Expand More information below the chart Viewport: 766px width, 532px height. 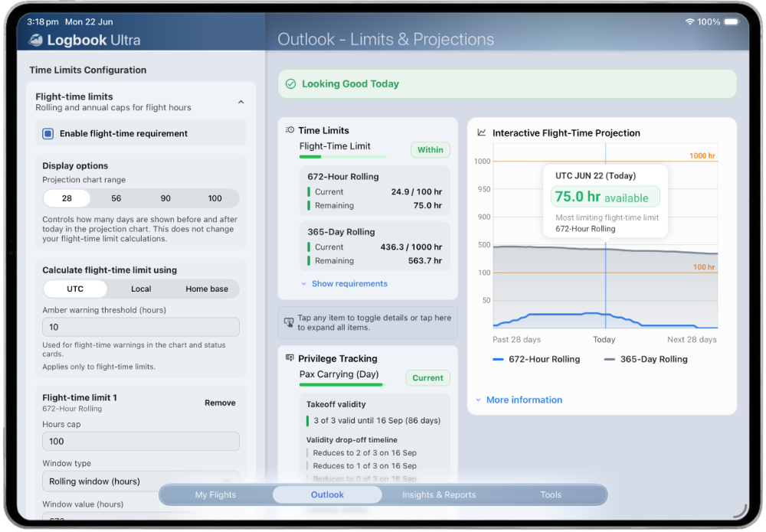click(x=519, y=400)
